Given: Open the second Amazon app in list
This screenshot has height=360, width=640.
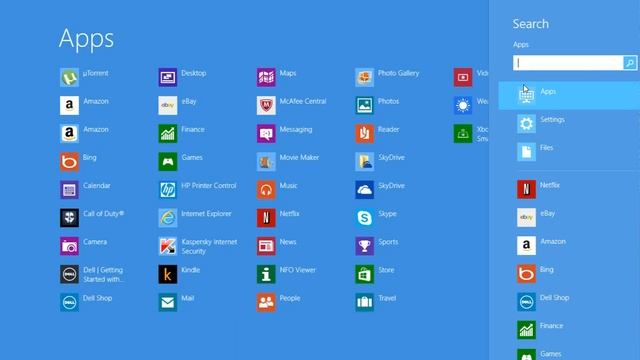Looking at the screenshot, I should [x=69, y=133].
